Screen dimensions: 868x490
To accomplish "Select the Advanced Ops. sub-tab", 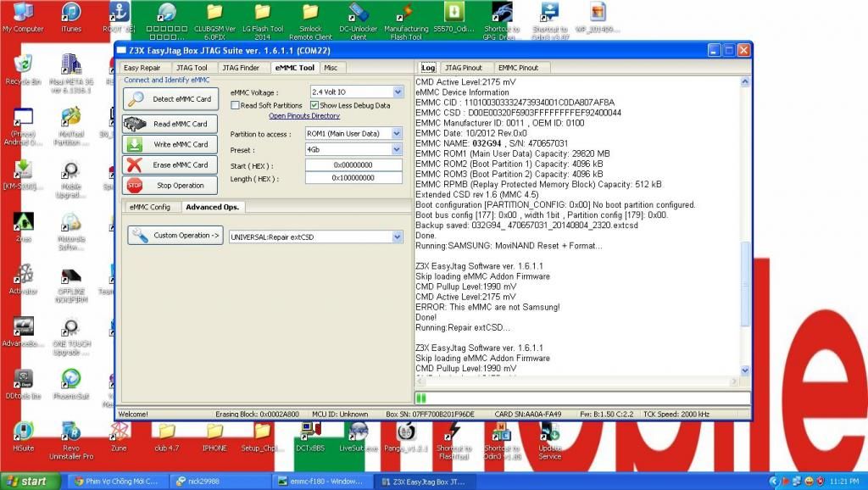I will point(213,207).
